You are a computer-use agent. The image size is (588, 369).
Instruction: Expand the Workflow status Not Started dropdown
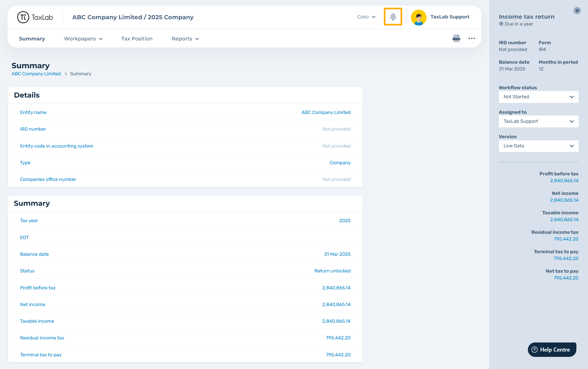click(x=538, y=97)
